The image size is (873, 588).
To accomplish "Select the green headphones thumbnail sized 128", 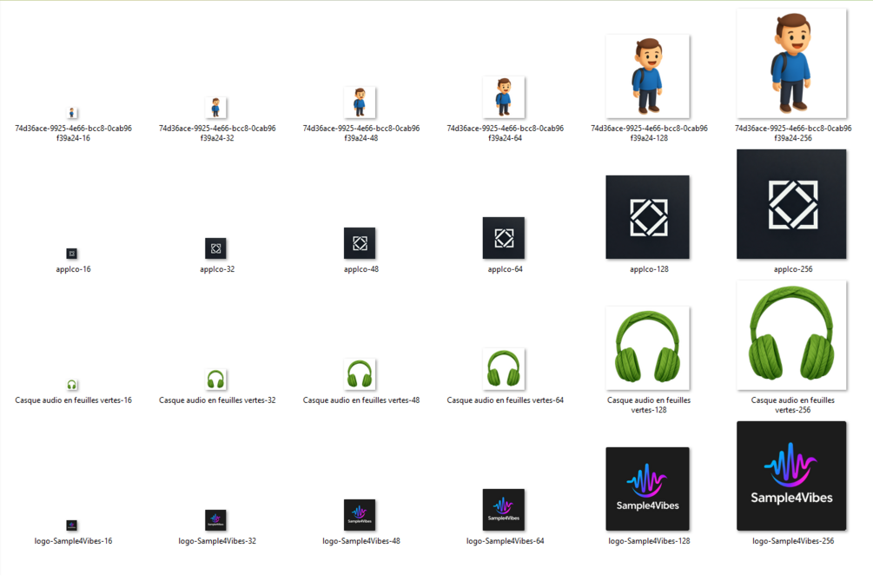I will (647, 348).
